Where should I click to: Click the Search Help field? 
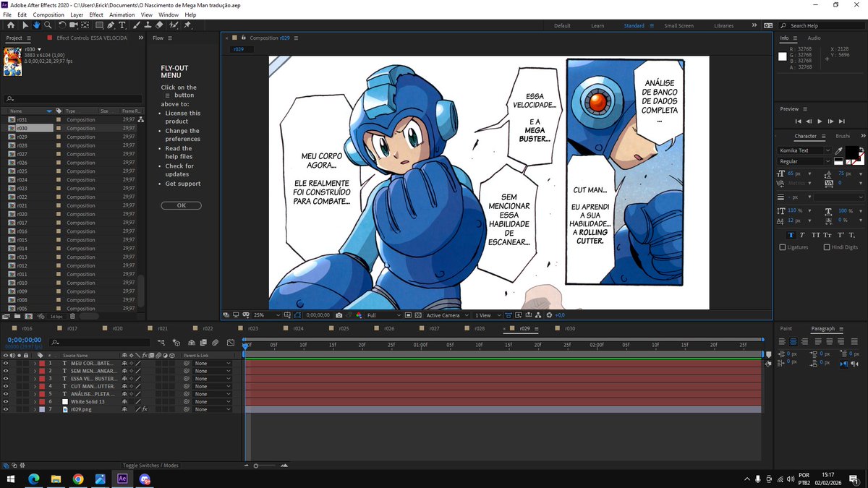pos(822,25)
